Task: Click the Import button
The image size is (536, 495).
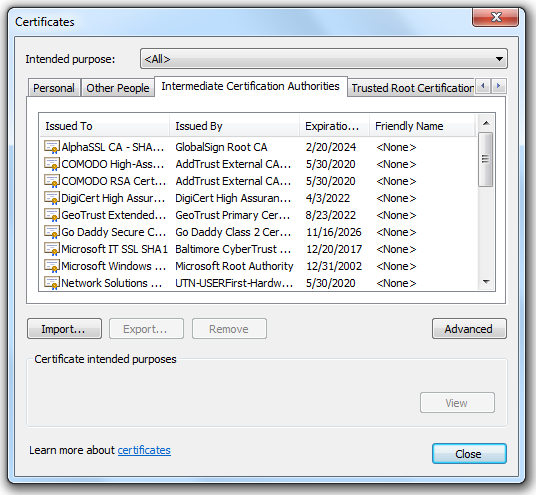Action: [x=64, y=329]
